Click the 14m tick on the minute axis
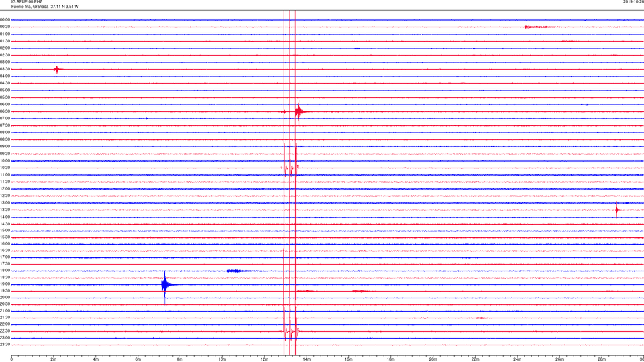The image size is (644, 362). click(x=307, y=359)
